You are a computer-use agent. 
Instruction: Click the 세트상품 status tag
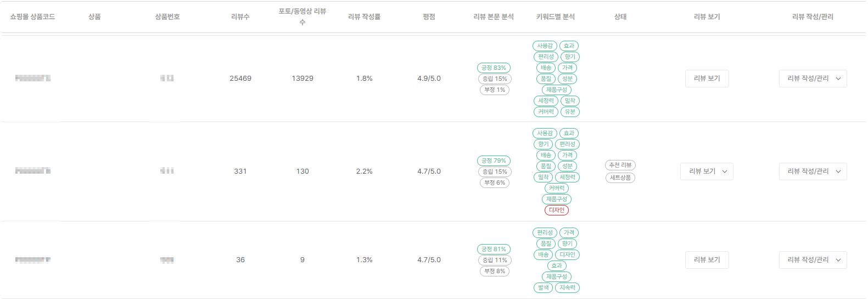click(x=620, y=178)
